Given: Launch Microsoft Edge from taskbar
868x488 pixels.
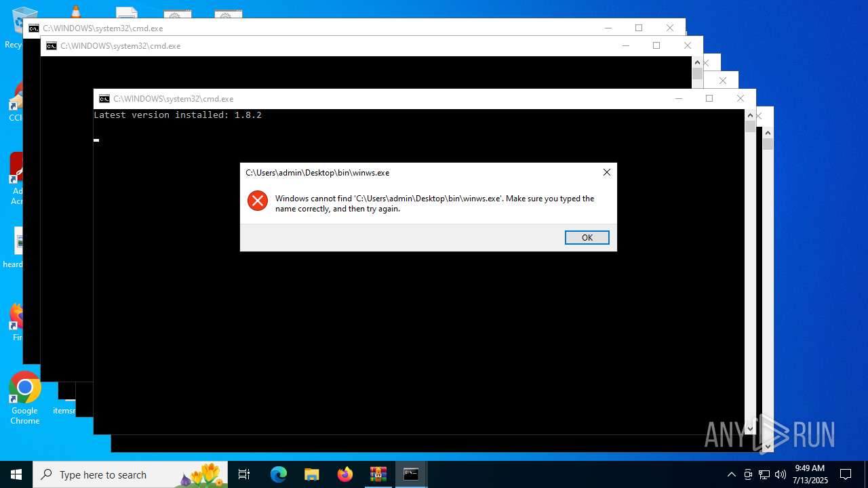Looking at the screenshot, I should (x=279, y=474).
